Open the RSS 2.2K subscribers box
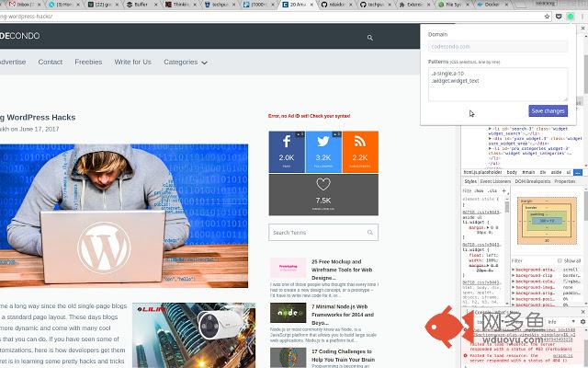The image size is (588, 368). [360, 152]
